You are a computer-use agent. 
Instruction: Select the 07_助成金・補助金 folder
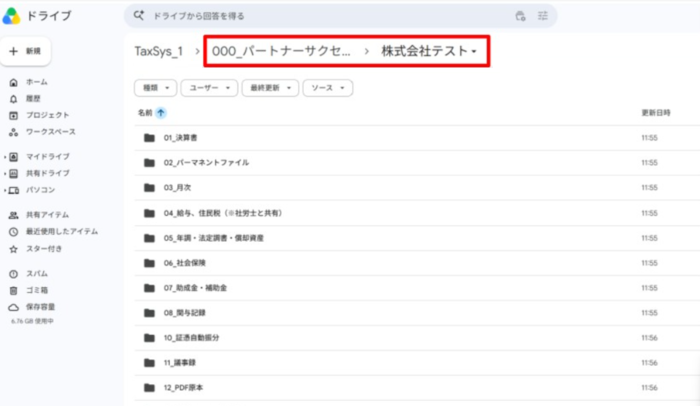417,288
